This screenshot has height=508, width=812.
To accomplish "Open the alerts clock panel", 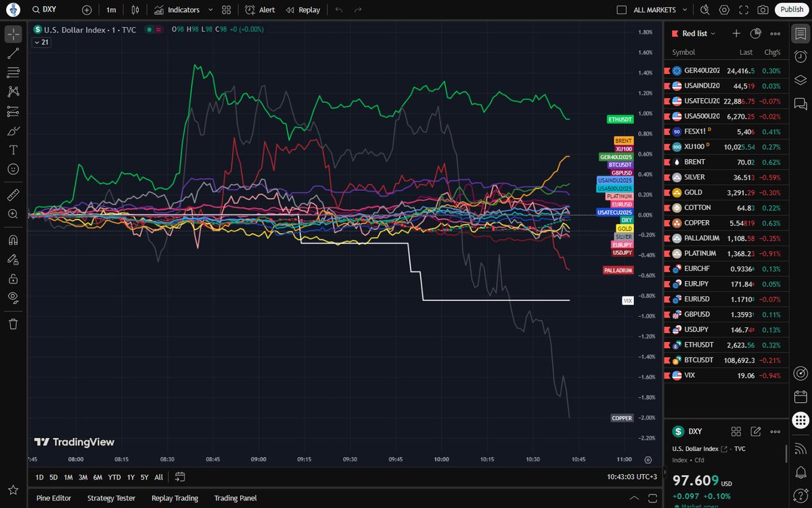I will click(x=800, y=57).
